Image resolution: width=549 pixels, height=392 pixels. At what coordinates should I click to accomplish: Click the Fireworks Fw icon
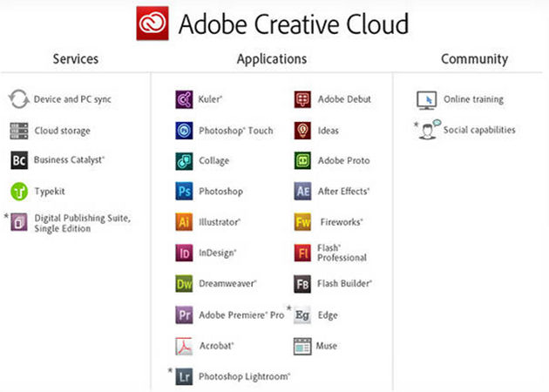[302, 222]
